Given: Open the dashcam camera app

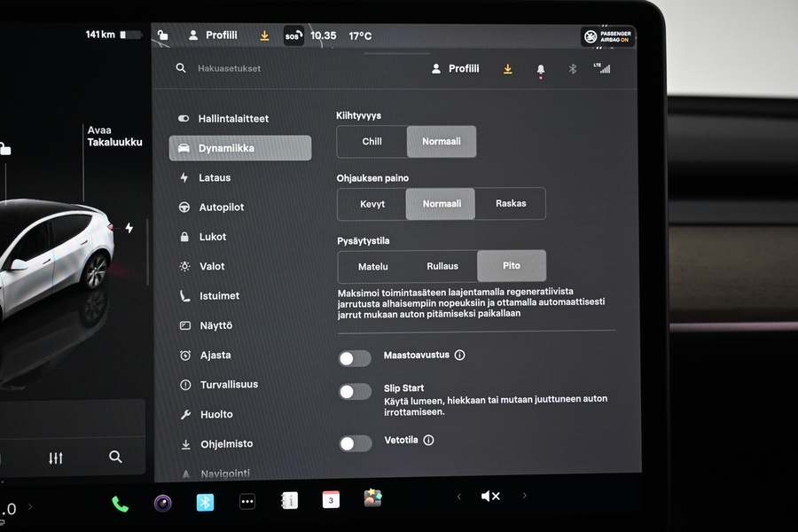Looking at the screenshot, I should click(162, 504).
